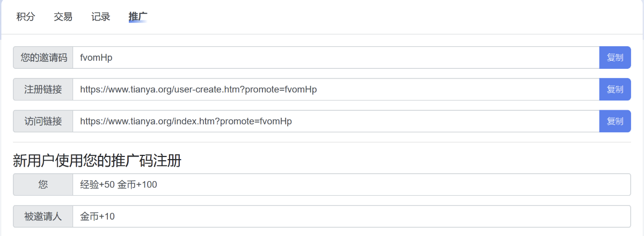Click the 经验+50 金币+100 reward field

[352, 184]
